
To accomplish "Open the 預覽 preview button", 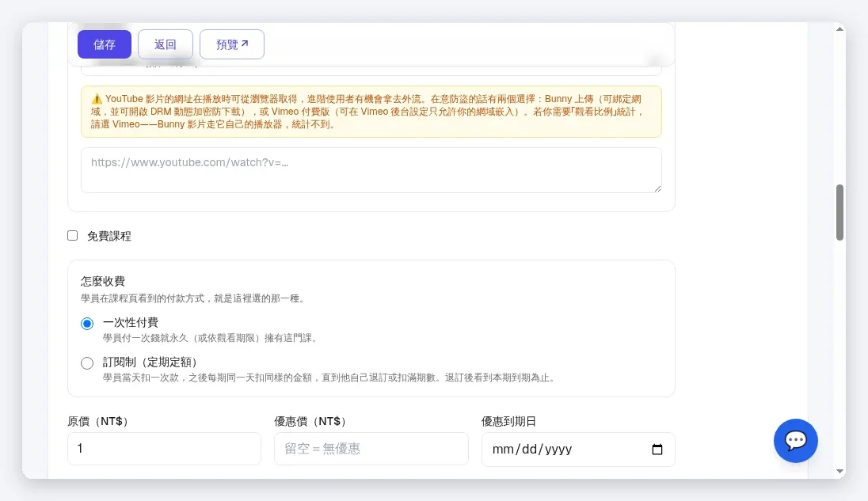I will coord(231,44).
